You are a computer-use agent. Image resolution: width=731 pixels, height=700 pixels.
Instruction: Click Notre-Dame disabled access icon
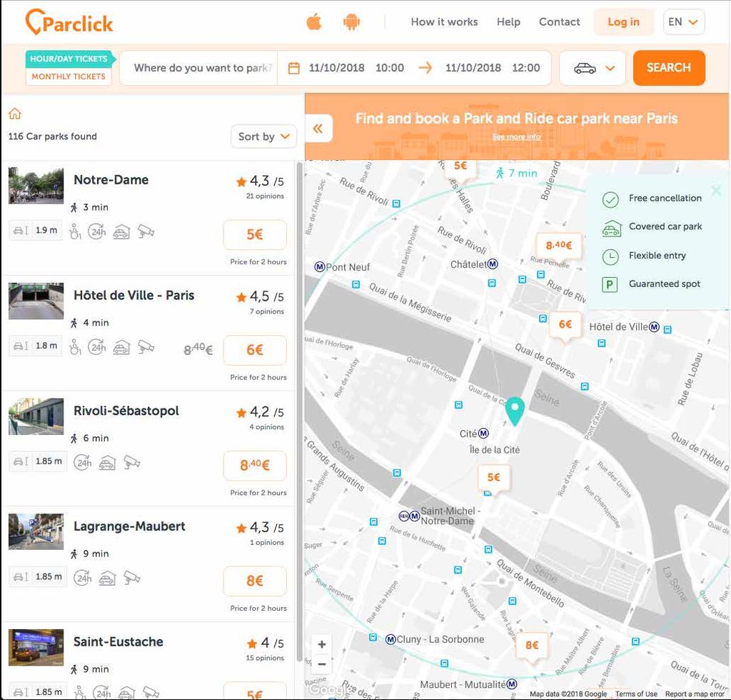(75, 231)
